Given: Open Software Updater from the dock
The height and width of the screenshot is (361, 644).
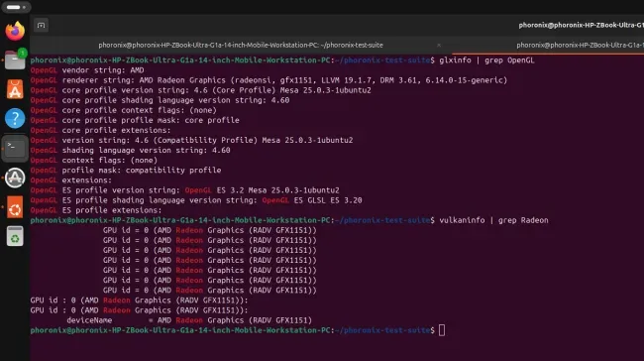Looking at the screenshot, I should 15,178.
